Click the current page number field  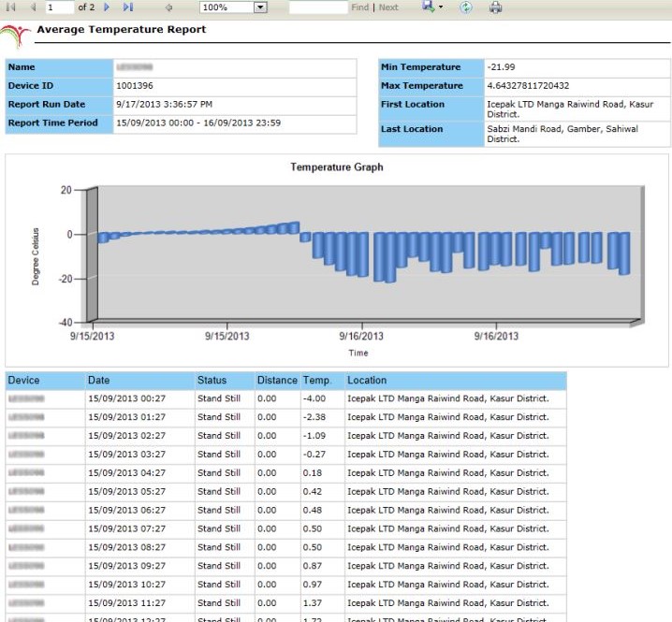click(x=59, y=7)
